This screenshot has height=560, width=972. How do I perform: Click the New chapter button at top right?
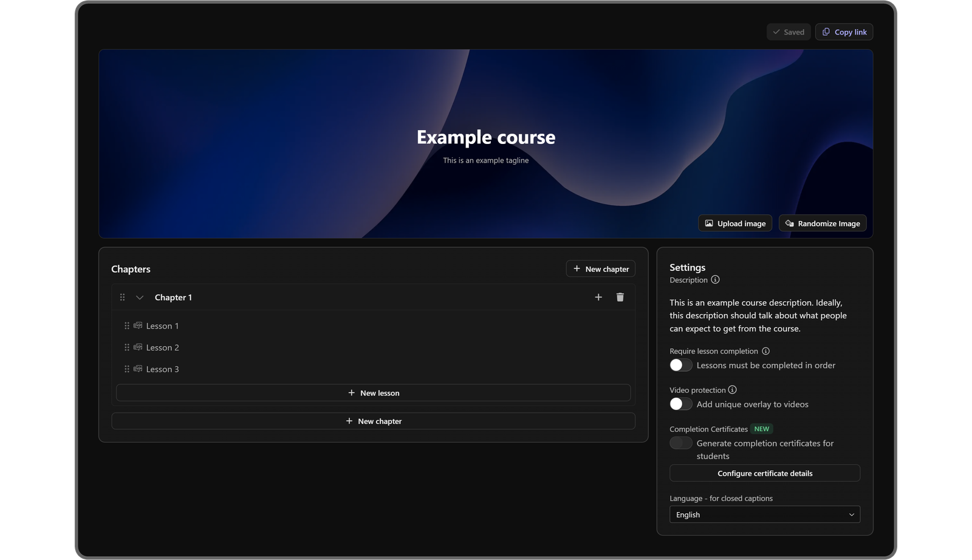pyautogui.click(x=600, y=268)
